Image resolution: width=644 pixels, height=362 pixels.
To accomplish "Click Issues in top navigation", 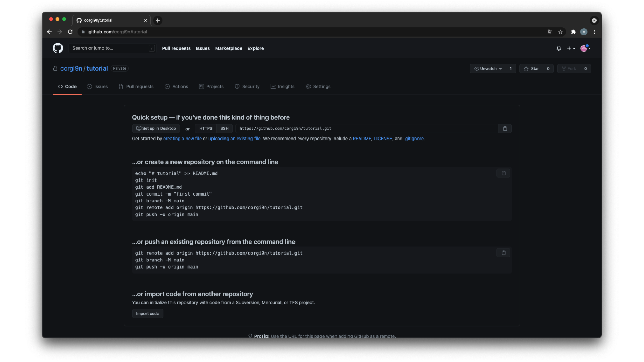I will [x=203, y=48].
